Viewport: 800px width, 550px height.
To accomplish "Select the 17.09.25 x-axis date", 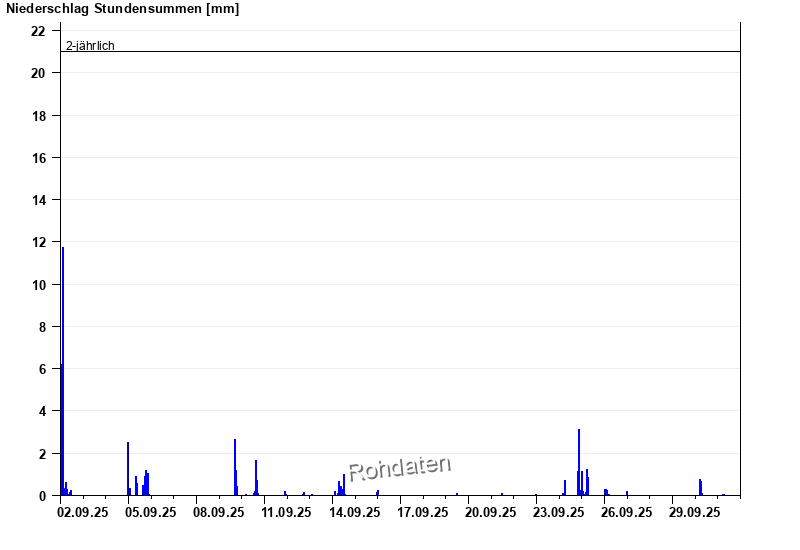I will 423,512.
